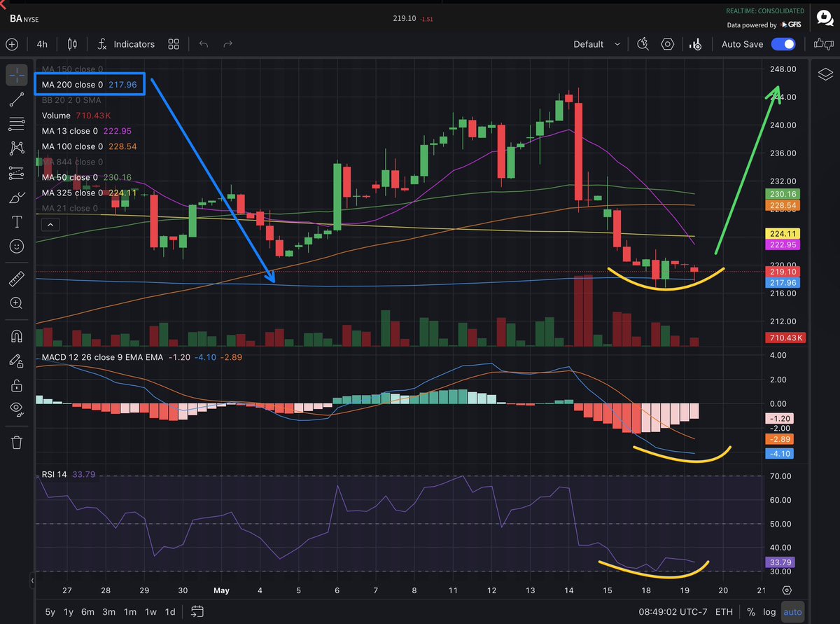Viewport: 840px width, 624px height.
Task: Select the 1m time range
Action: tap(130, 612)
